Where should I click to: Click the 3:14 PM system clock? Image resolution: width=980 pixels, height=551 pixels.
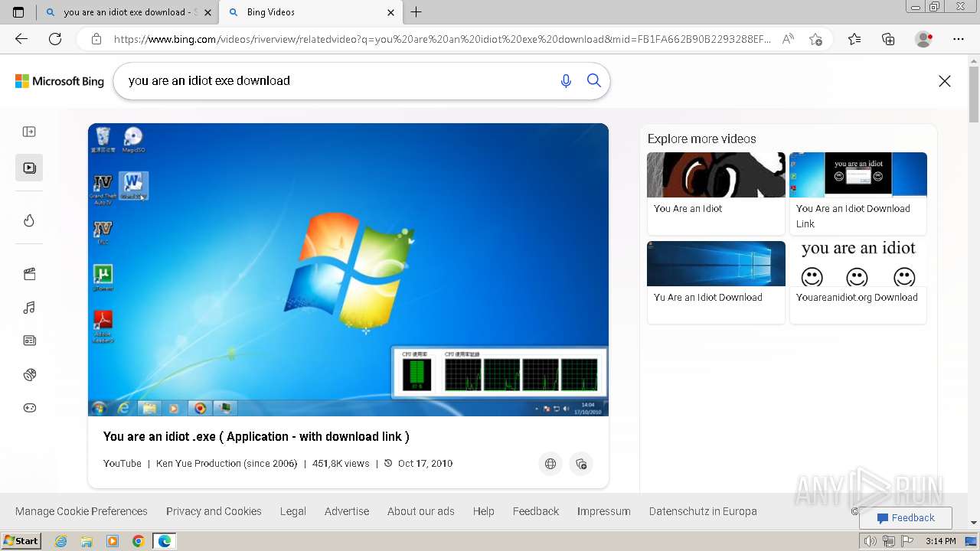coord(940,541)
